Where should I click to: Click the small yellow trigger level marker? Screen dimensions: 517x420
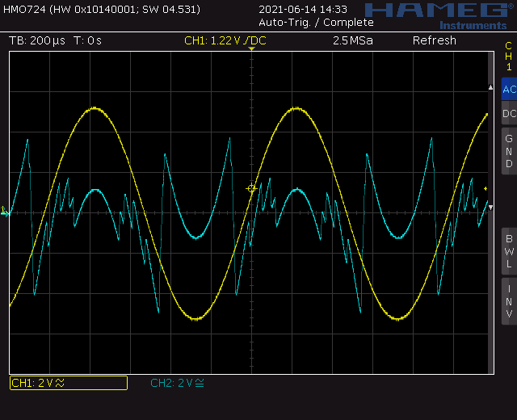click(485, 188)
